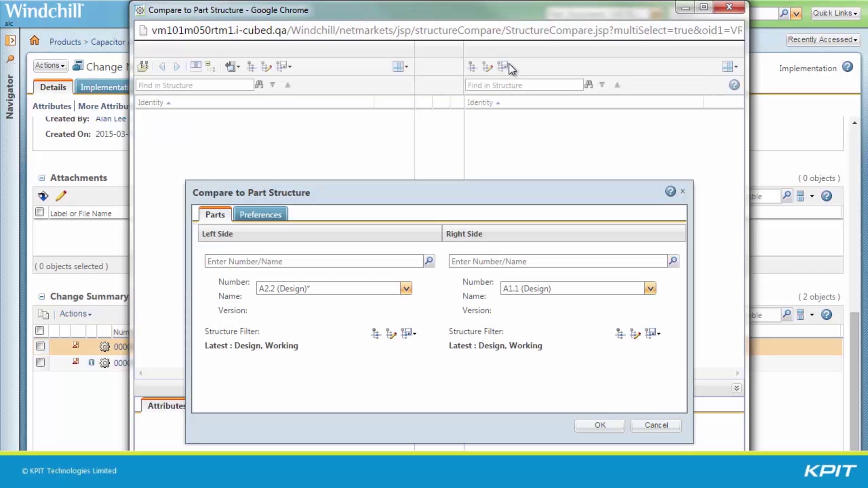Open the Recently Accessed dropdown
This screenshot has height=488, width=868.
(x=823, y=40)
